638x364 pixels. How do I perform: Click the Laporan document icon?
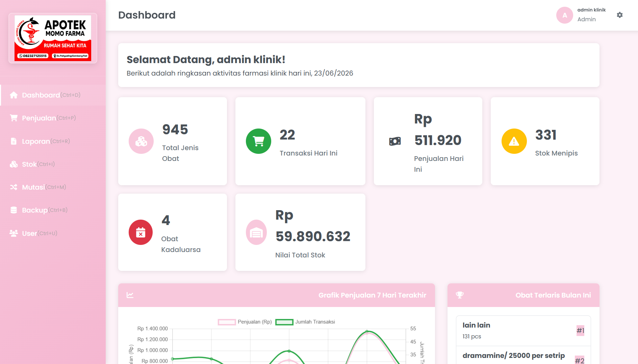pos(14,141)
